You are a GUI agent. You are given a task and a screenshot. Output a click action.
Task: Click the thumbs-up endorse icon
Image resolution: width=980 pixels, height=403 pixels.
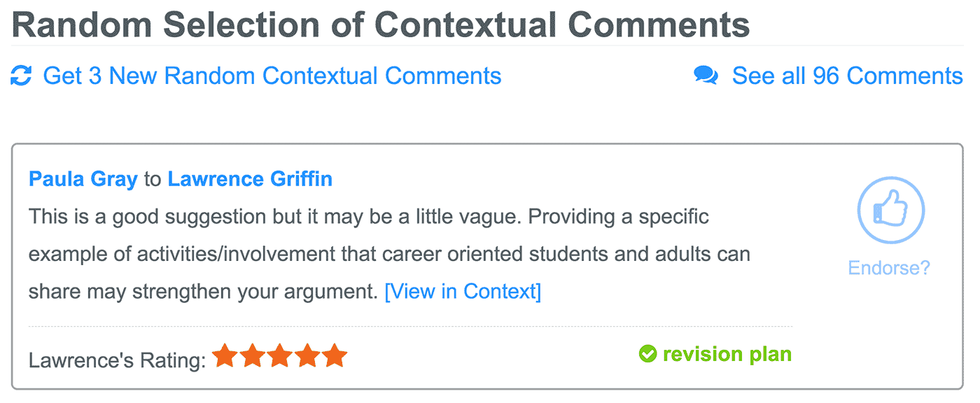[890, 210]
